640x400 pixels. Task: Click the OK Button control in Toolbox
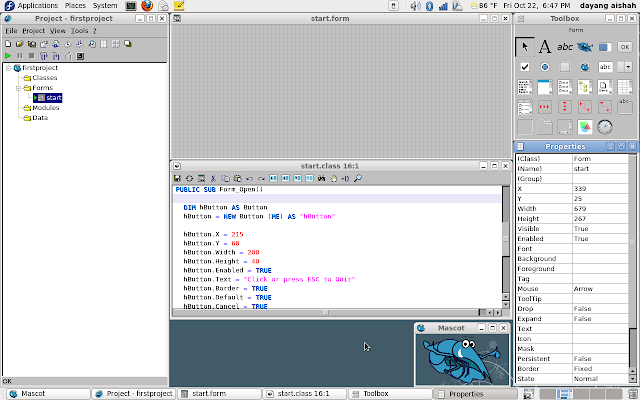(x=625, y=46)
